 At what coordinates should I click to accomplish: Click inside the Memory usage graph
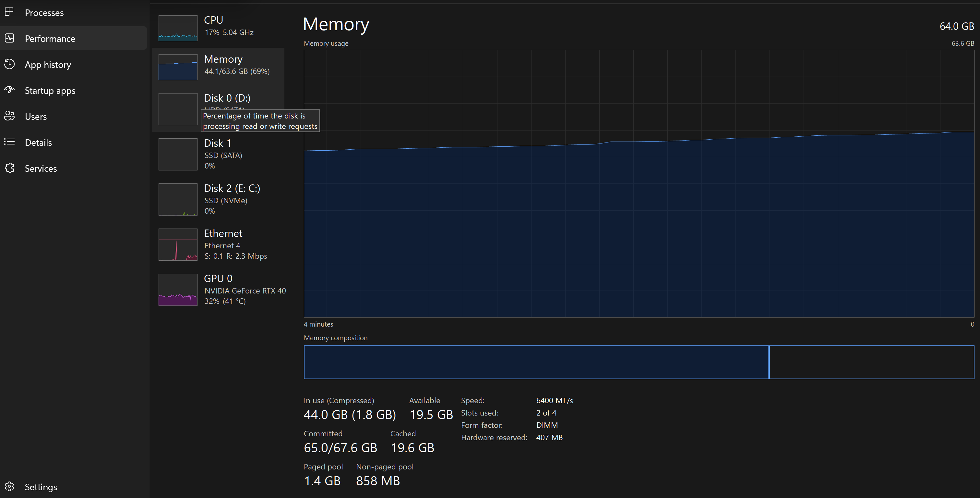coord(639,183)
